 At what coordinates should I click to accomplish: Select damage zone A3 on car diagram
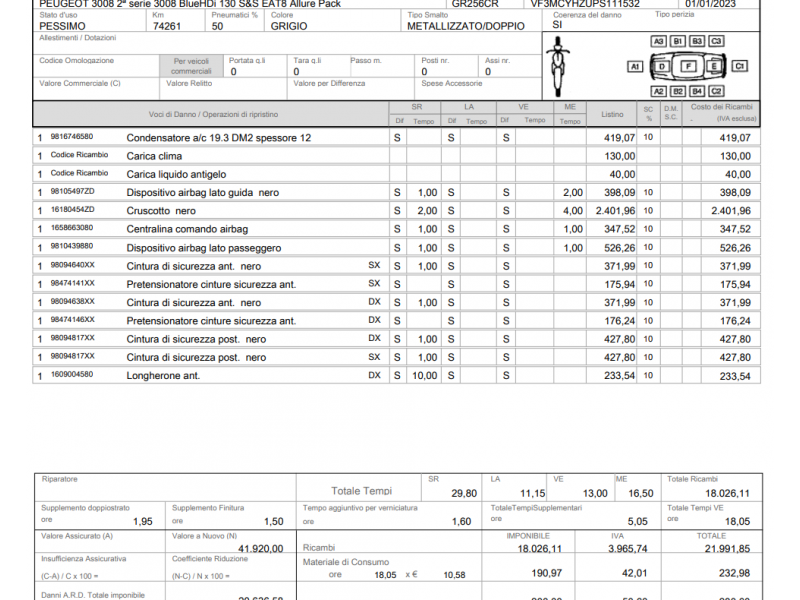pyautogui.click(x=658, y=41)
